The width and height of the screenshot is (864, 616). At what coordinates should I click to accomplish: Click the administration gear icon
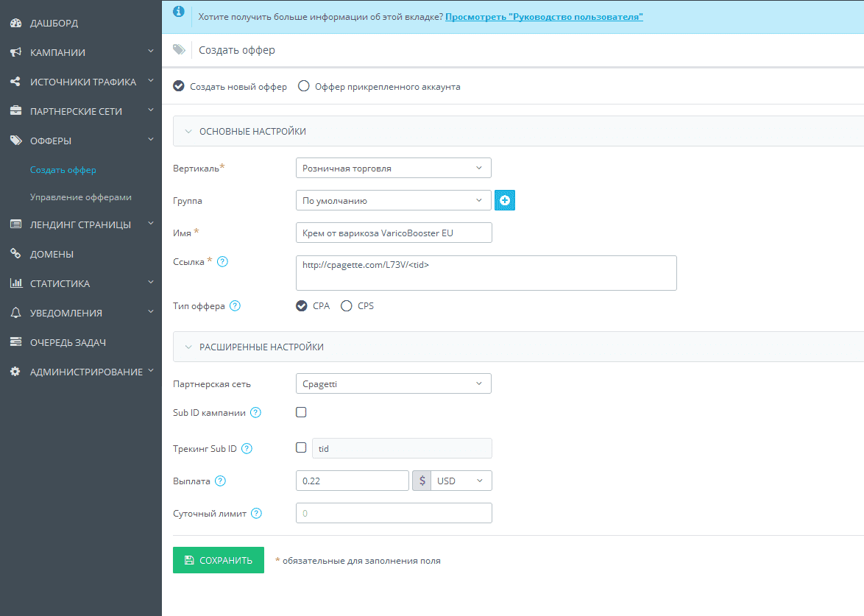point(15,372)
